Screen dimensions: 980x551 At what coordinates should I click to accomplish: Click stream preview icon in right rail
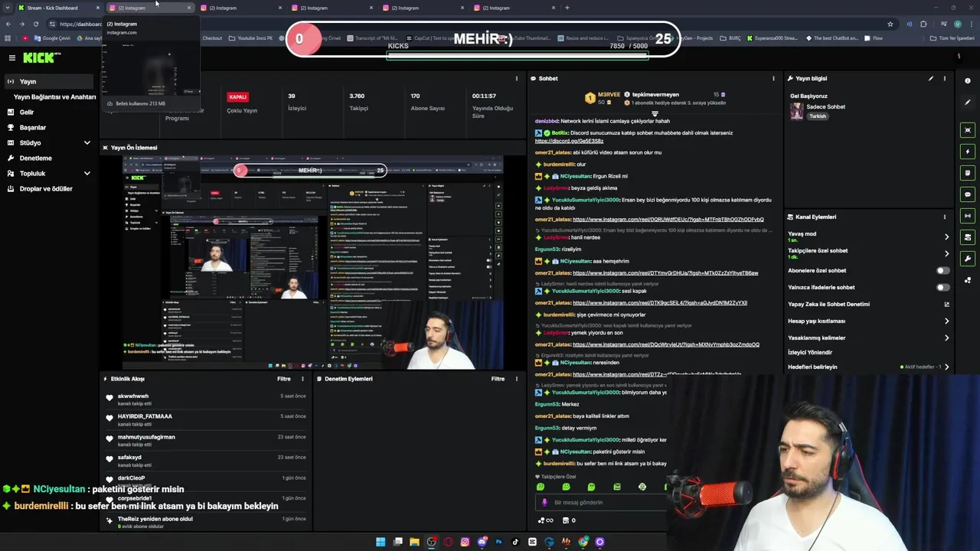point(968,130)
